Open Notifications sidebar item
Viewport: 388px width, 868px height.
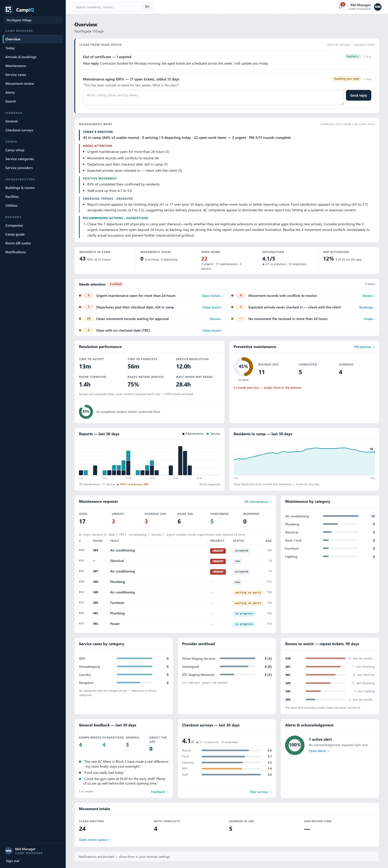click(33, 252)
